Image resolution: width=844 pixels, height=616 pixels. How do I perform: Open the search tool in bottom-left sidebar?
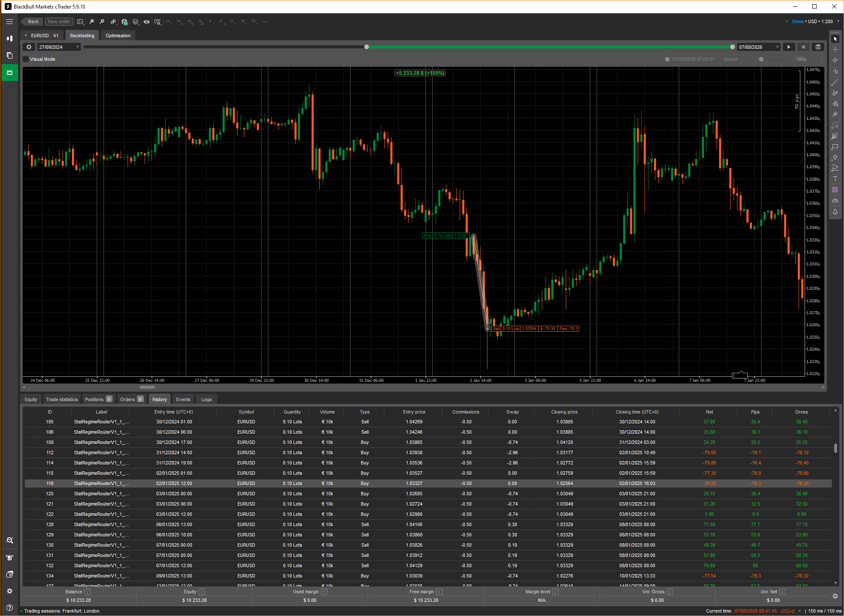[x=9, y=541]
